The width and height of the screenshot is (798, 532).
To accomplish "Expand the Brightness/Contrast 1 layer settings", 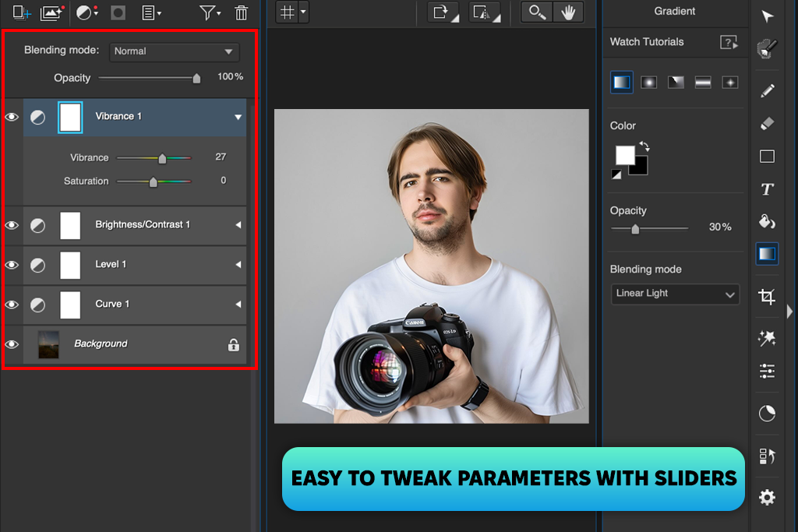I will point(238,225).
